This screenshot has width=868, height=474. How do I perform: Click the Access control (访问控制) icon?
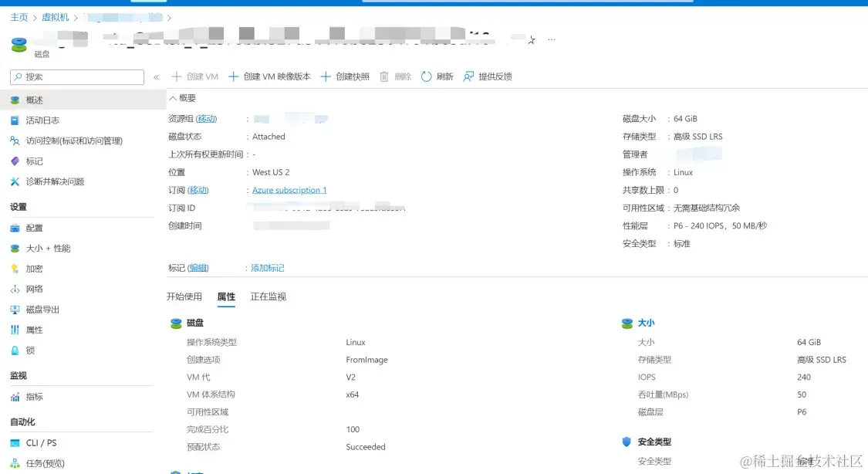(x=15, y=141)
